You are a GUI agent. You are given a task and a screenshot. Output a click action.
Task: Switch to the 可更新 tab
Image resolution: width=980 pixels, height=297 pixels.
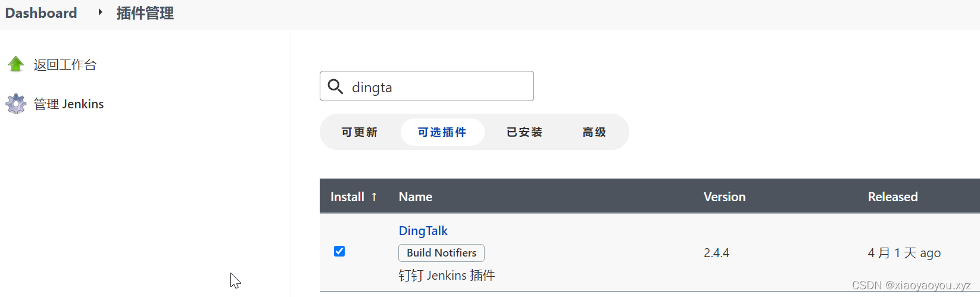click(x=360, y=132)
